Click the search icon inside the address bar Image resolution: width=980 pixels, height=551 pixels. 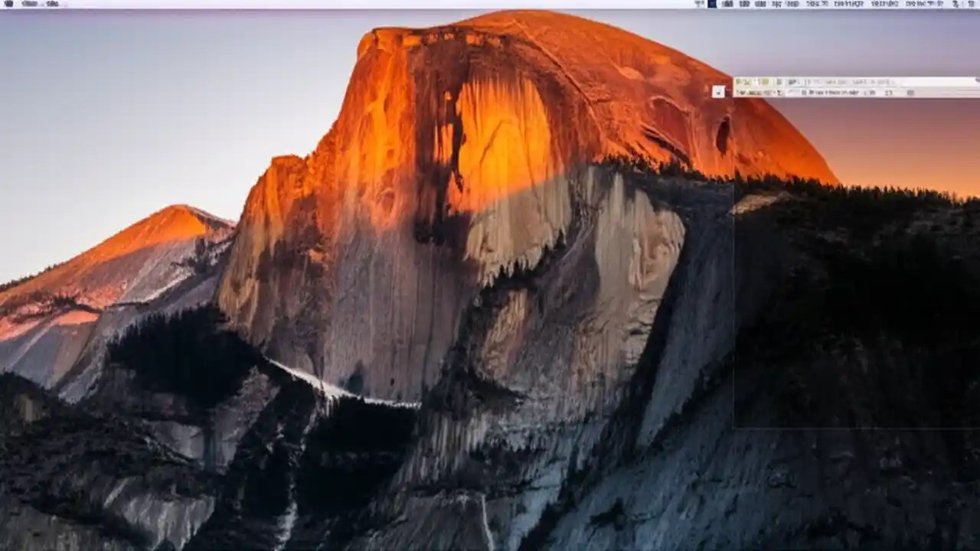pos(804,93)
